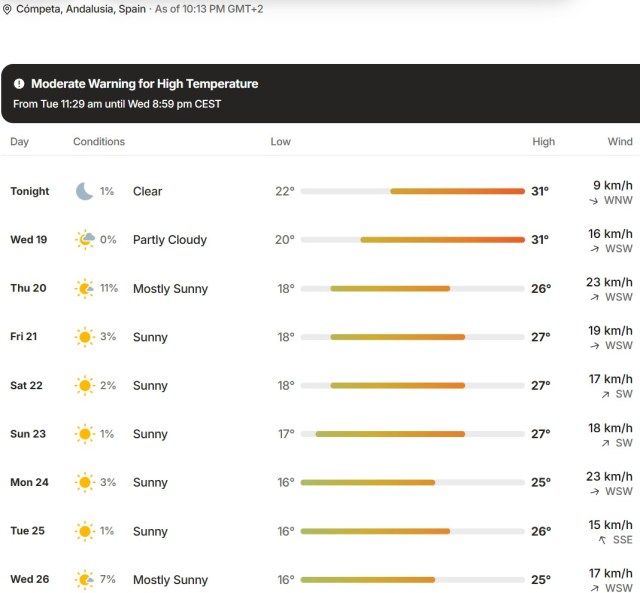Click the mostly sunny icon for Wed 26
Screen dimensions: 640x593
[84, 580]
